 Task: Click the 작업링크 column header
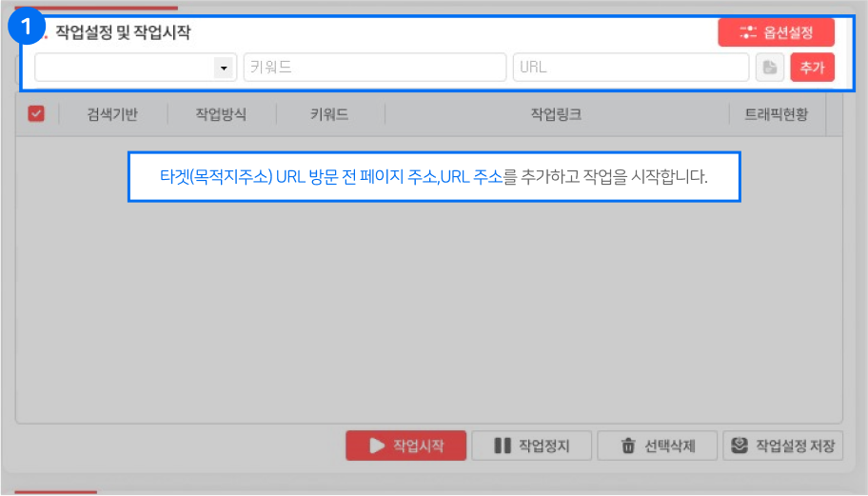(x=557, y=114)
